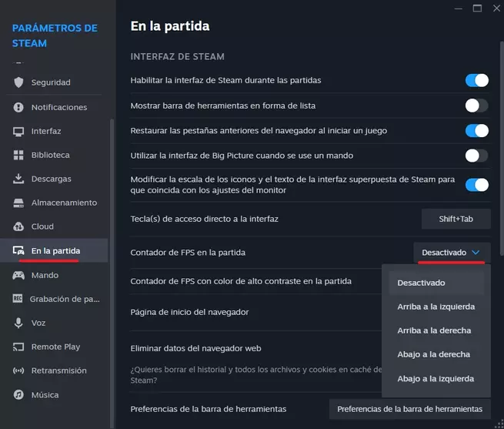Open Almacenamiento settings
The width and height of the screenshot is (504, 429).
tap(54, 203)
